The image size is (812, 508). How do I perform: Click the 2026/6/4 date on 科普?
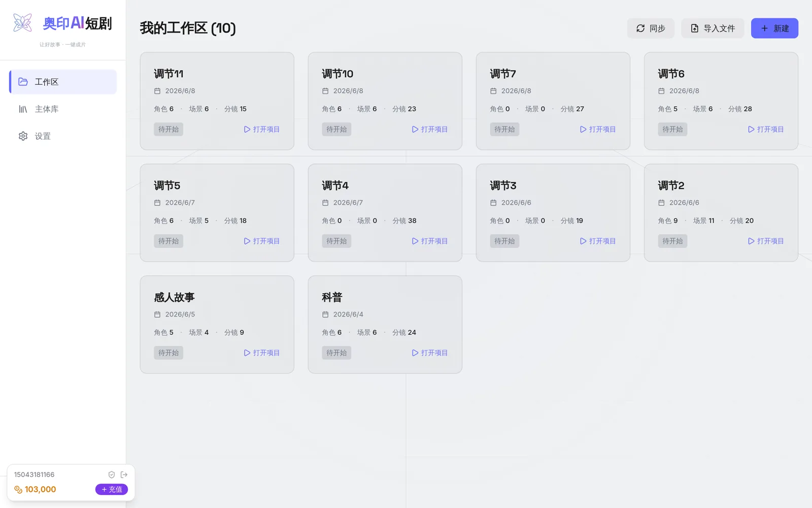[348, 314]
